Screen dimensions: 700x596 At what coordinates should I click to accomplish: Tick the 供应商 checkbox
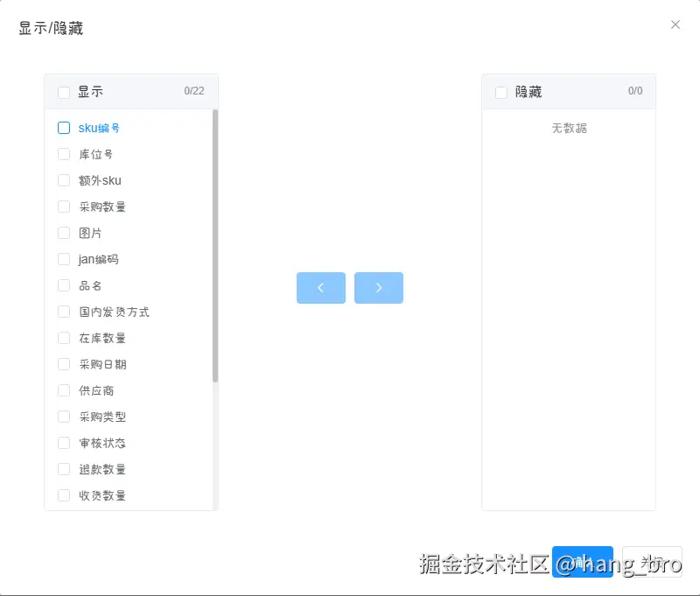click(64, 390)
